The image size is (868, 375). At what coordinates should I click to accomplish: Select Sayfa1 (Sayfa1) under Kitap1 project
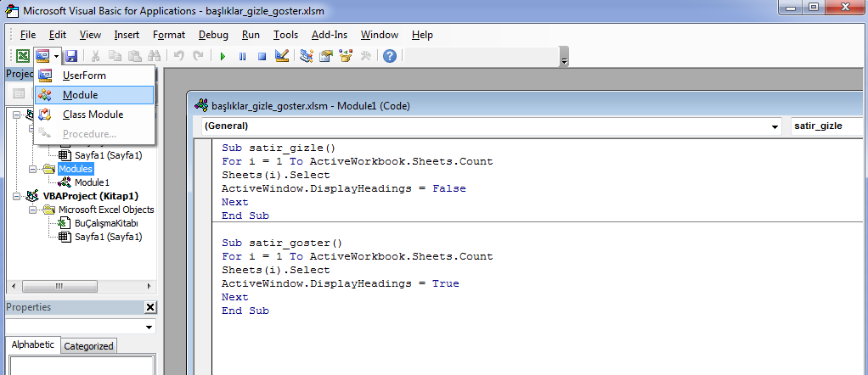(109, 237)
